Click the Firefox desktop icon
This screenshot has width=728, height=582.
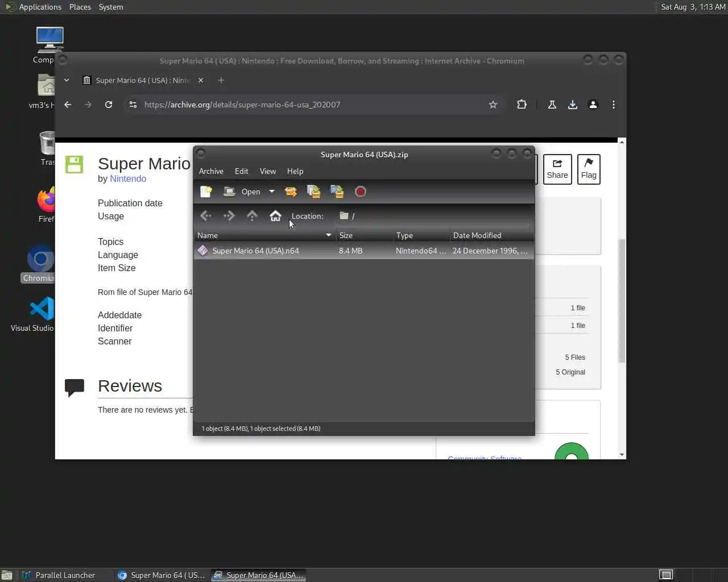click(46, 205)
